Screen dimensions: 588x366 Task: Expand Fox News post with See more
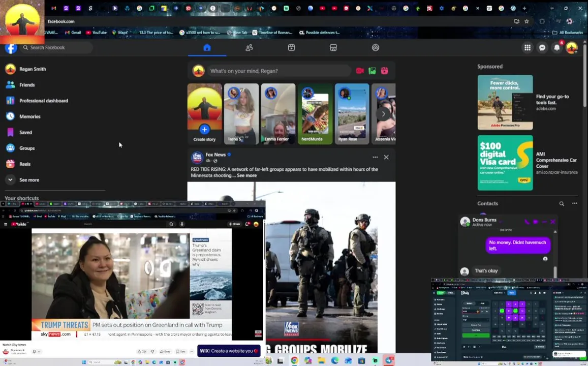pyautogui.click(x=247, y=175)
